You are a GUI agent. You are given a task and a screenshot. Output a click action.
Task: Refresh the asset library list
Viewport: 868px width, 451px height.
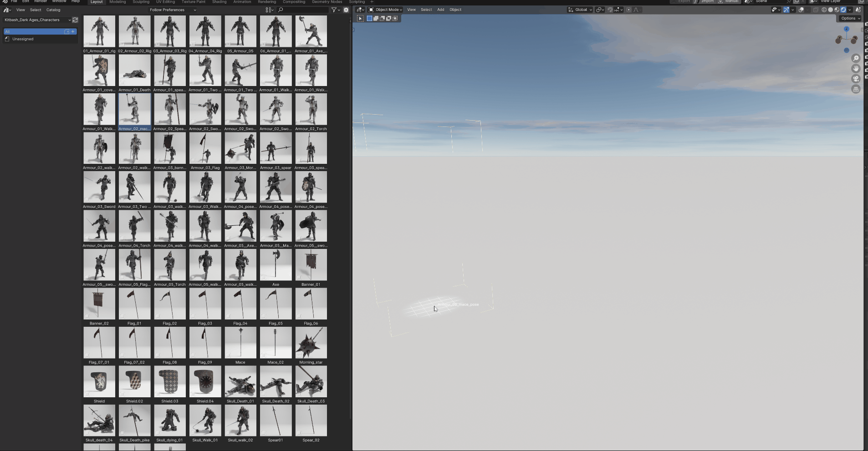click(75, 20)
